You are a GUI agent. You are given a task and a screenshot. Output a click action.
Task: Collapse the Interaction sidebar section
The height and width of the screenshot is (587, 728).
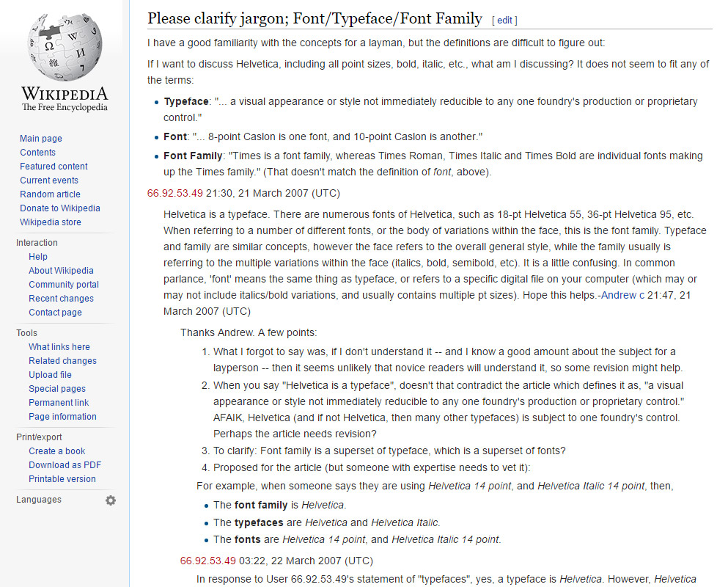[37, 243]
